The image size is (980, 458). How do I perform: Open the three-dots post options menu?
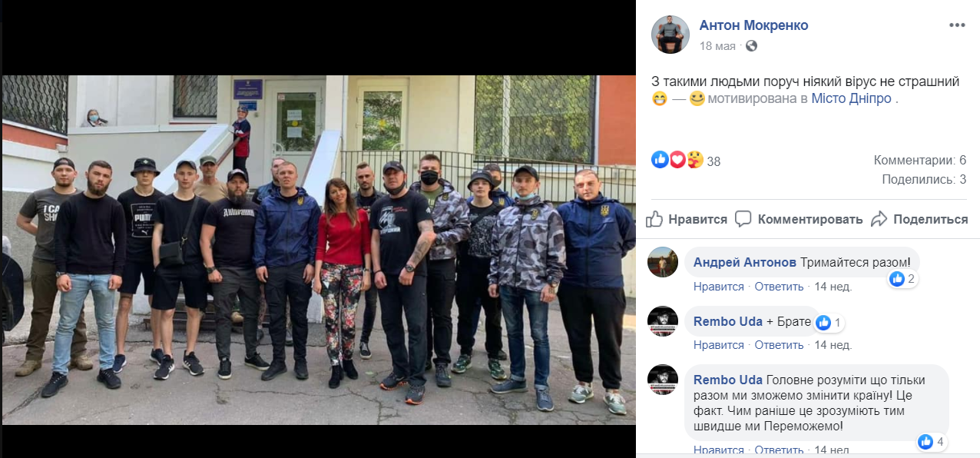(956, 25)
